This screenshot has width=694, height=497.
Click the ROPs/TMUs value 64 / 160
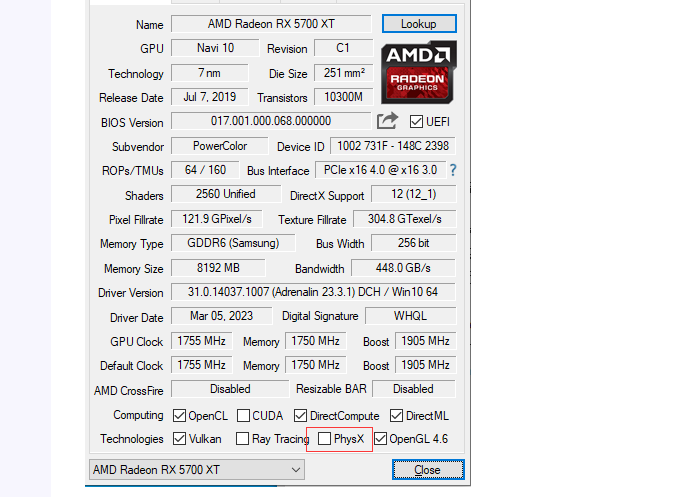click(x=205, y=170)
